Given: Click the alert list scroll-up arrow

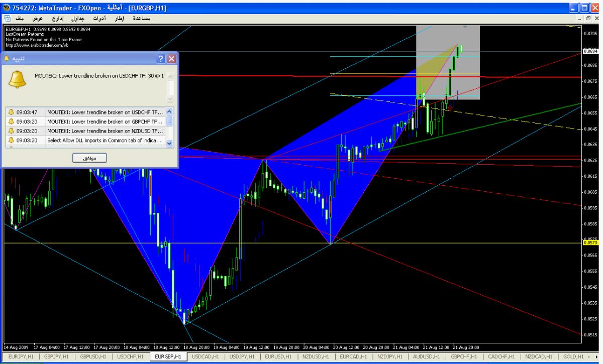Looking at the screenshot, I should pyautogui.click(x=169, y=111).
